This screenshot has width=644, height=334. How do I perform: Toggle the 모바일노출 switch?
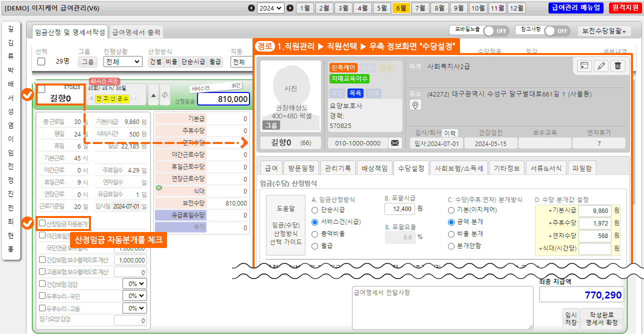495,30
